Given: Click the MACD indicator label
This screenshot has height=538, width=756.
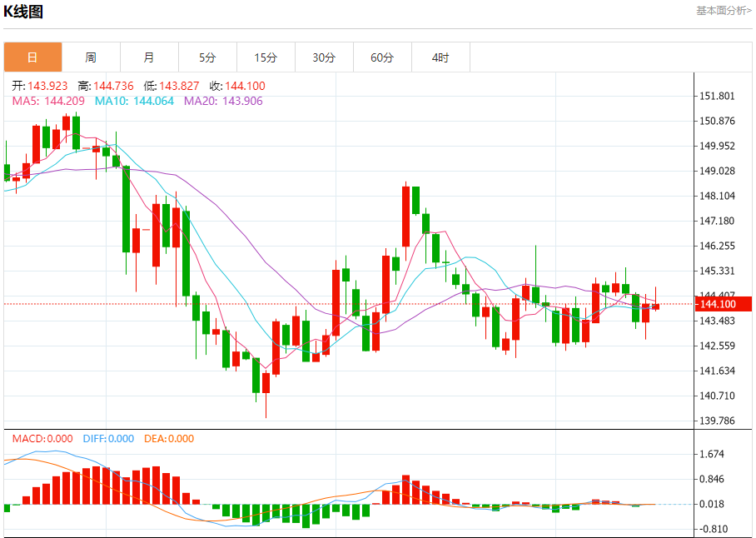Looking at the screenshot, I should pyautogui.click(x=42, y=439).
